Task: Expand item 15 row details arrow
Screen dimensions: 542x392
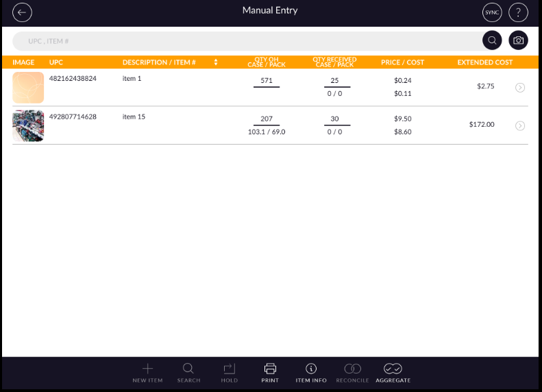Action: pos(520,125)
